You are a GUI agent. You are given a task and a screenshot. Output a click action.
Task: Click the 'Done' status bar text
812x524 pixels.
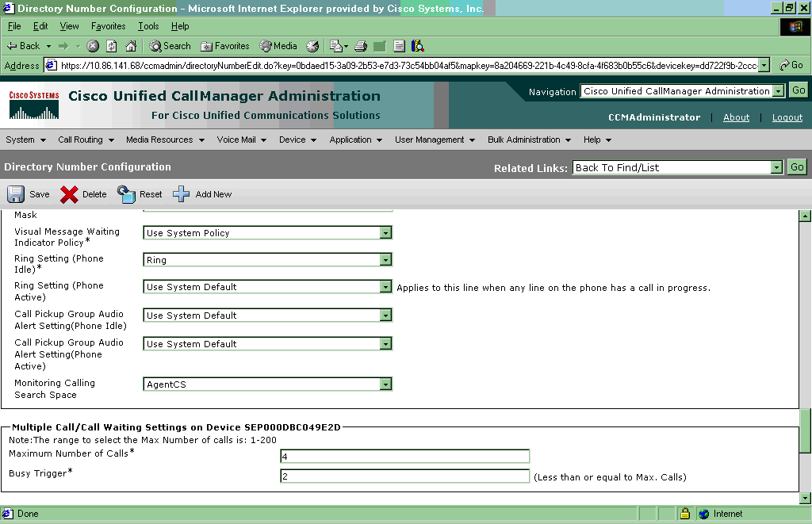click(28, 514)
